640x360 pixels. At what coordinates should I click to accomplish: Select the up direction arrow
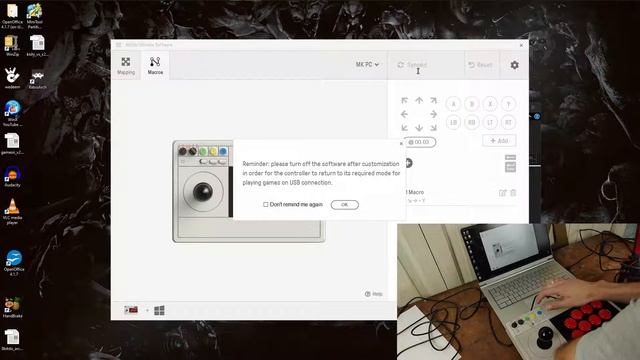(x=419, y=100)
